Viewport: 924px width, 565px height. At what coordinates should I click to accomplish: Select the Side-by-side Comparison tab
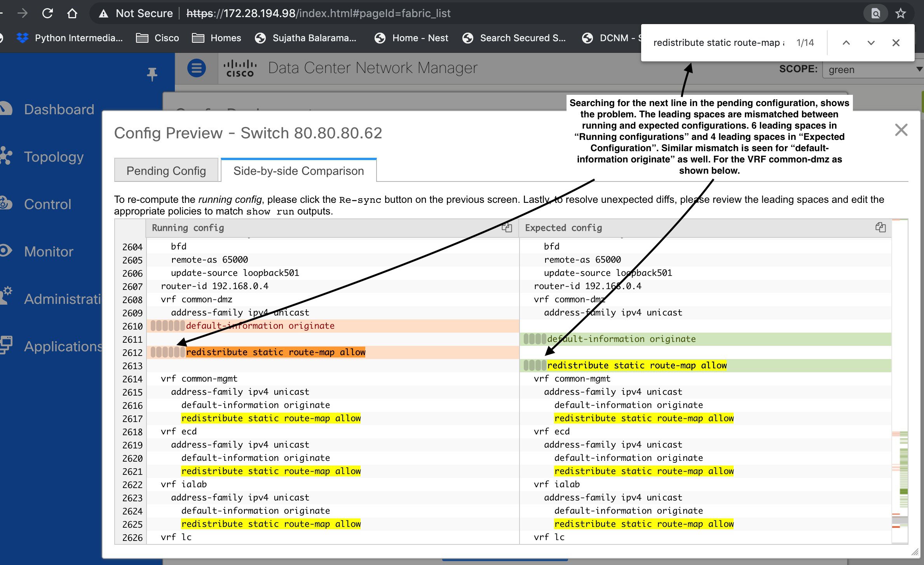click(x=298, y=170)
